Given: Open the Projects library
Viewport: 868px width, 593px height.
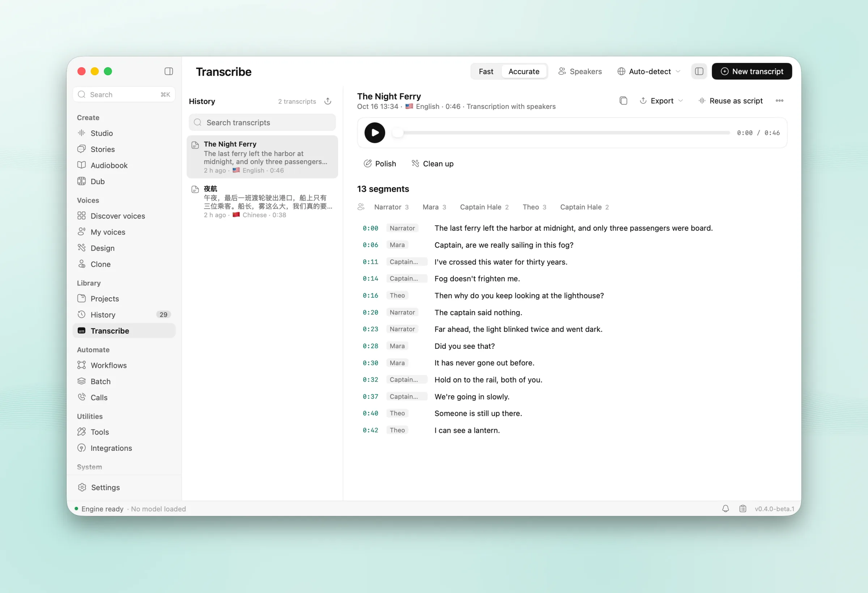Looking at the screenshot, I should pos(124,298).
